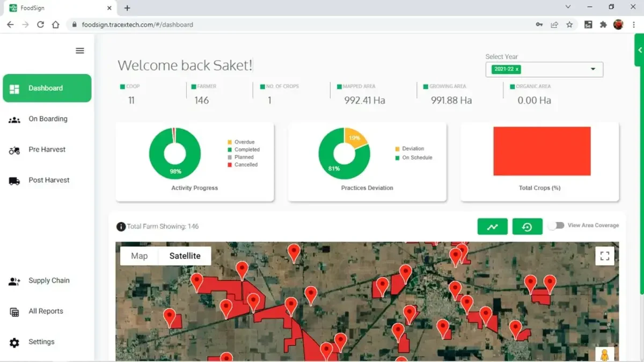
Task: Click the On Schedule legend entry
Action: [414, 158]
